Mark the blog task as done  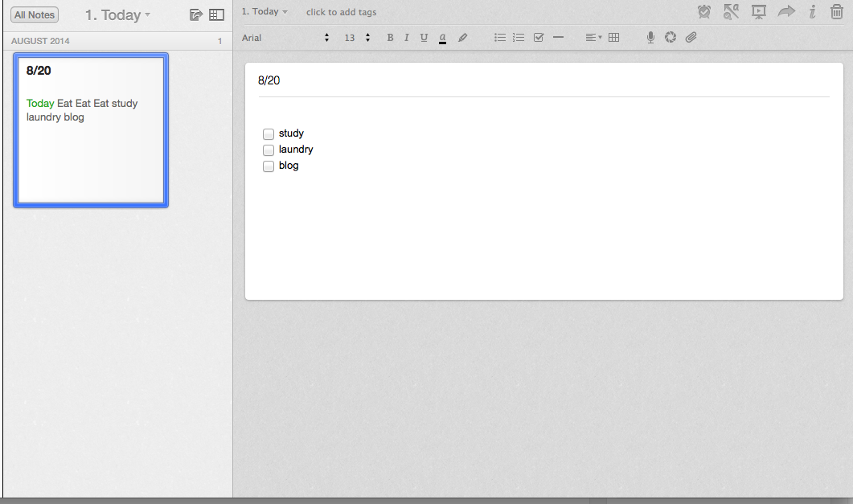pyautogui.click(x=269, y=166)
